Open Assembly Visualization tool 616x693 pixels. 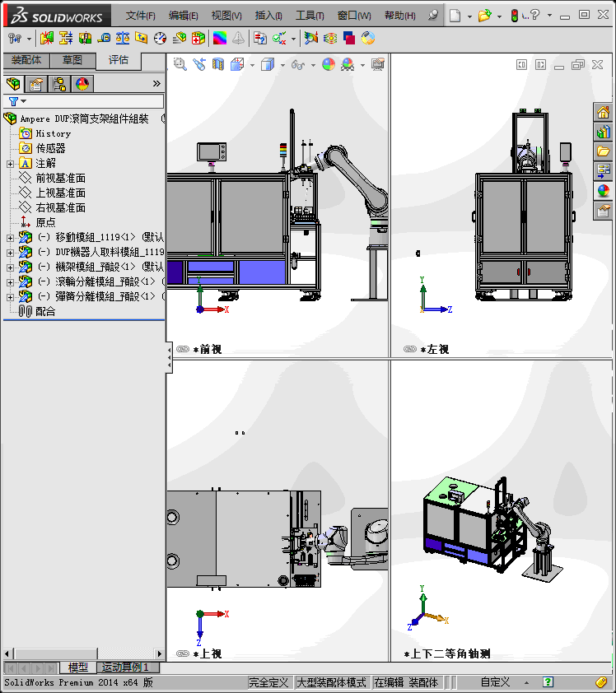tap(179, 39)
